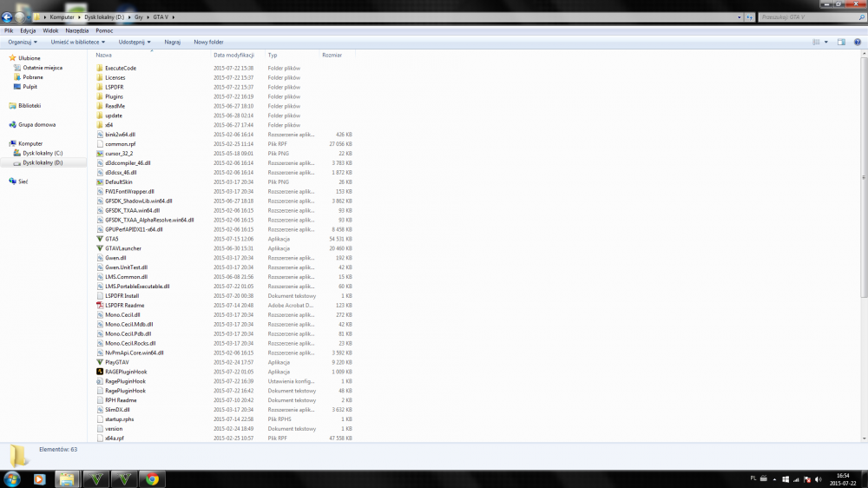The height and width of the screenshot is (488, 868).
Task: Click the ExecuteCode folder icon
Action: [x=100, y=68]
